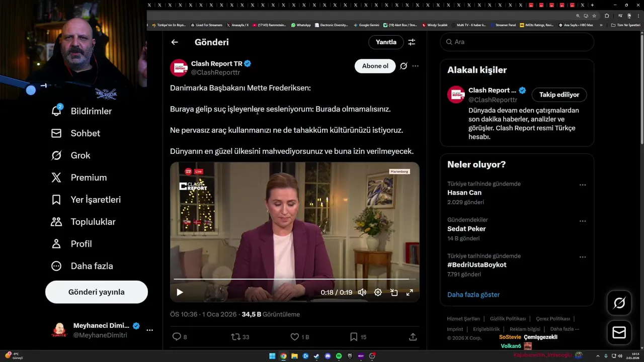The image size is (644, 362).
Task: Click the Yanıtla reply button
Action: coord(386,42)
